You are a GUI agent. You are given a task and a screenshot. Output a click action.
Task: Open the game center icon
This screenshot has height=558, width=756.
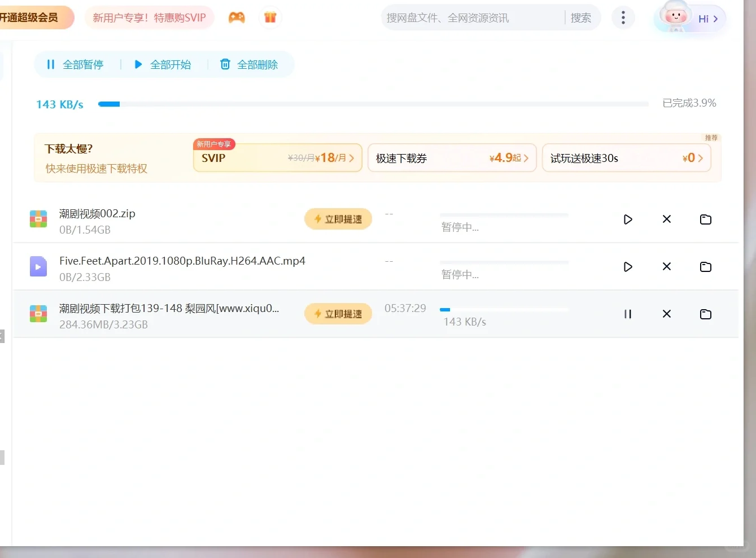tap(237, 17)
